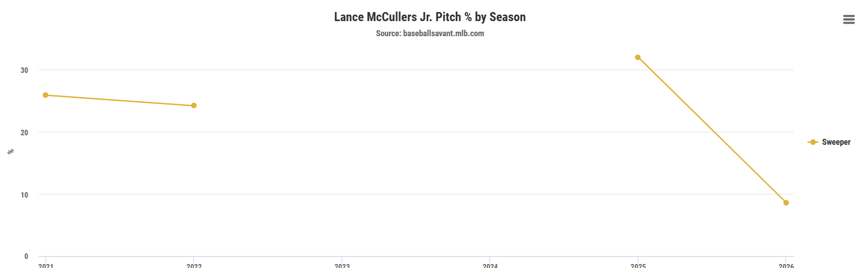The image size is (868, 268).
Task: Click the y-axis percent title
Action: (x=11, y=151)
